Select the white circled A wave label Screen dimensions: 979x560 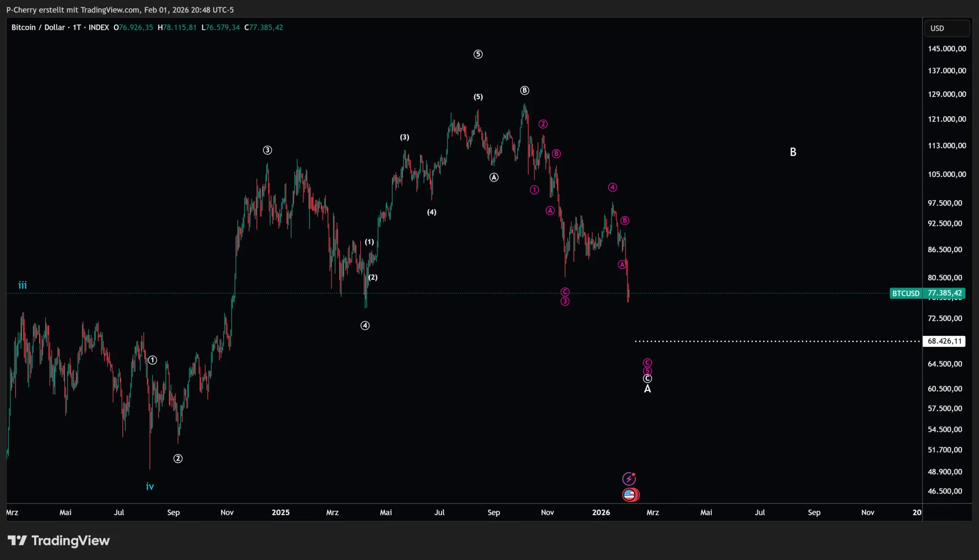(x=494, y=178)
